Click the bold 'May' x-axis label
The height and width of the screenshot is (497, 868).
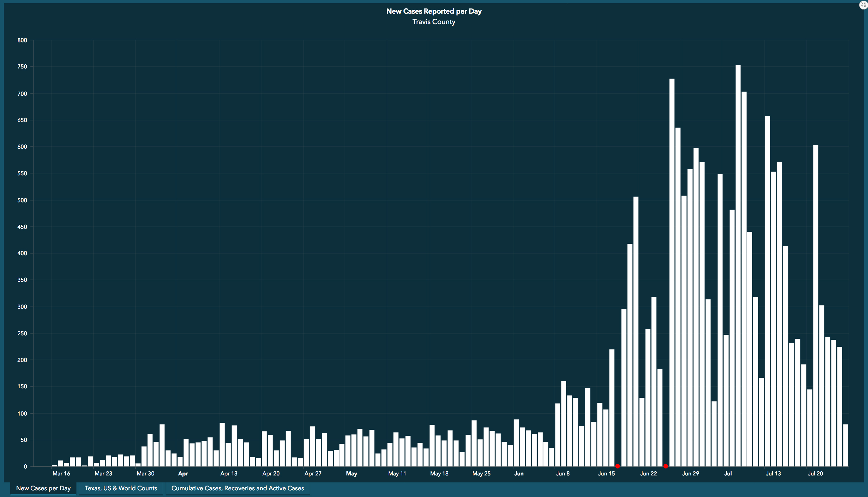click(352, 474)
